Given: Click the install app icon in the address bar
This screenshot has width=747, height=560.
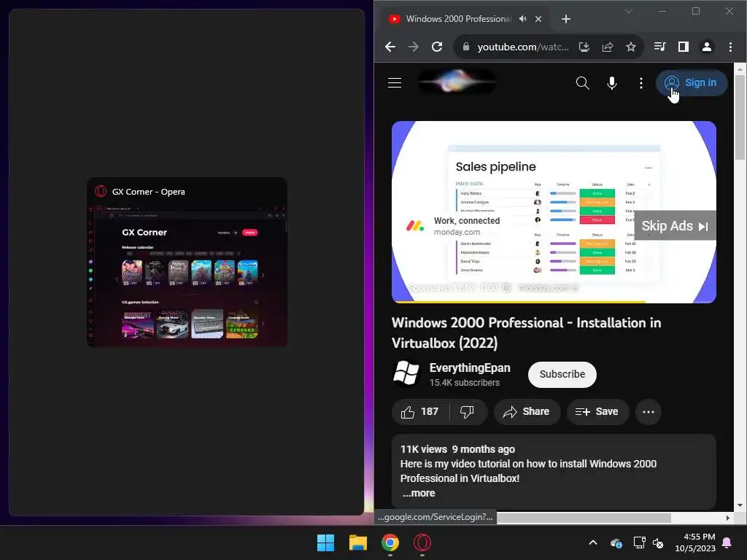Looking at the screenshot, I should coord(584,47).
